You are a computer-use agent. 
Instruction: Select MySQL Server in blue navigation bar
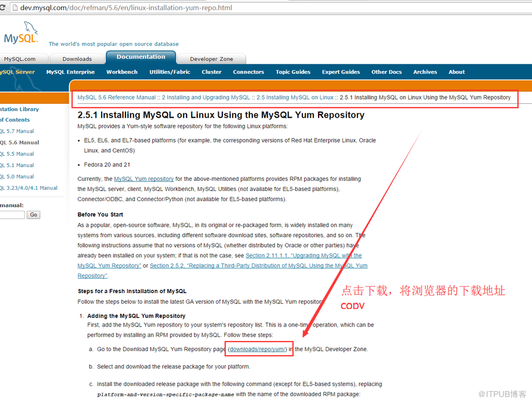click(x=17, y=72)
